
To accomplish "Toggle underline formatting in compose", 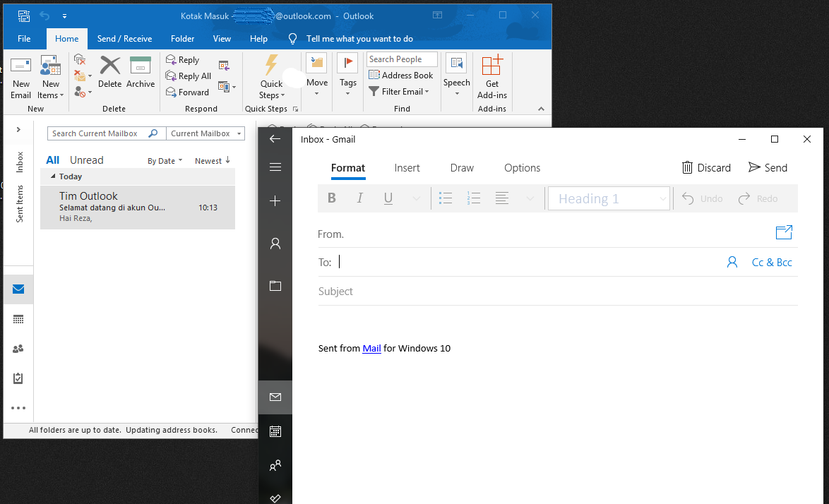I will point(388,198).
